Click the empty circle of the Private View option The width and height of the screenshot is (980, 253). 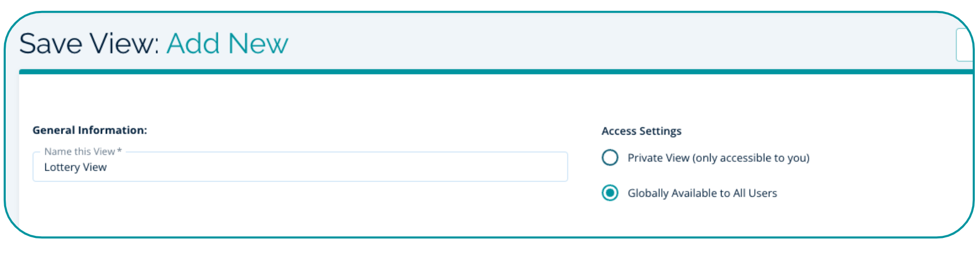(x=610, y=158)
